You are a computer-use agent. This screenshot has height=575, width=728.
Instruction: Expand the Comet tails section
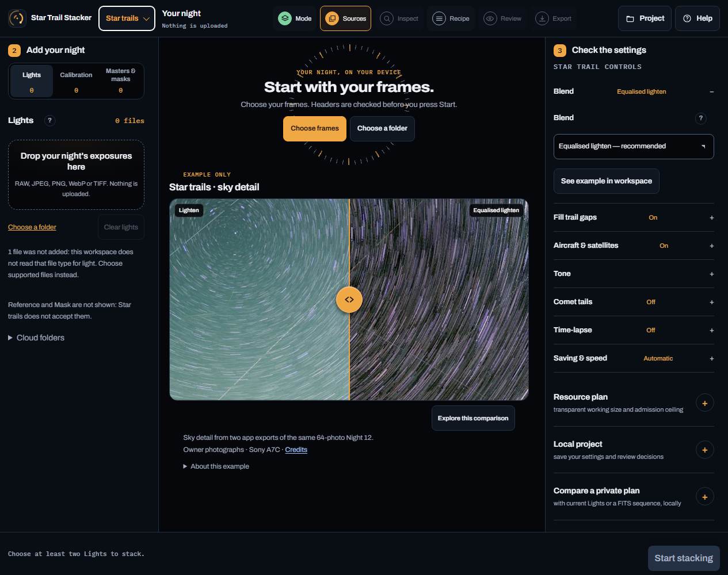coord(634,302)
